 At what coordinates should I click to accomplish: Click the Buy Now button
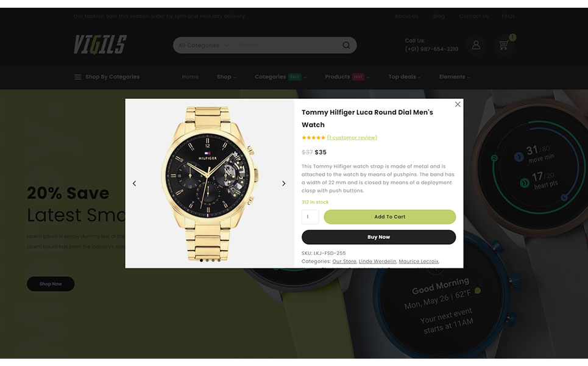point(379,237)
